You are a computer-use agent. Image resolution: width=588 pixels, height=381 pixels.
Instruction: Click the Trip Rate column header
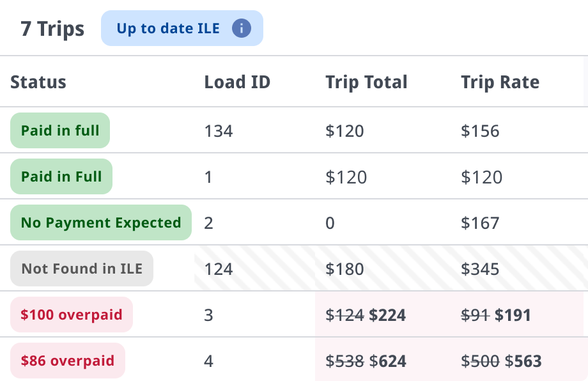[x=500, y=82]
